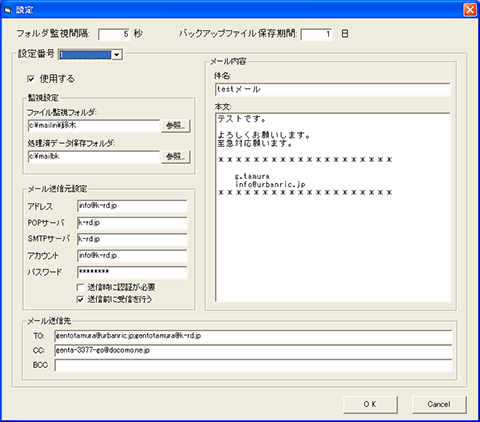Viewport: 480px width, 422px height.
Task: Uncheck 送信前に受信を行う checkbox
Action: 80,299
